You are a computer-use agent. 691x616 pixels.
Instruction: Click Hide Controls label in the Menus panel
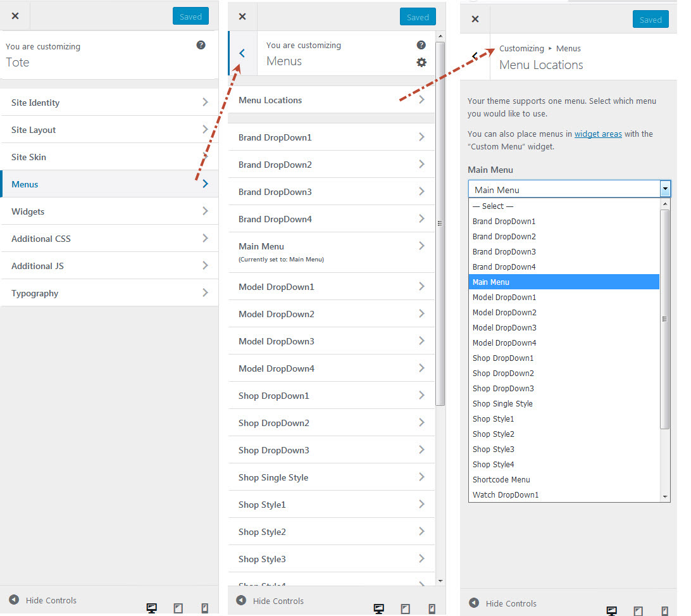click(x=278, y=601)
